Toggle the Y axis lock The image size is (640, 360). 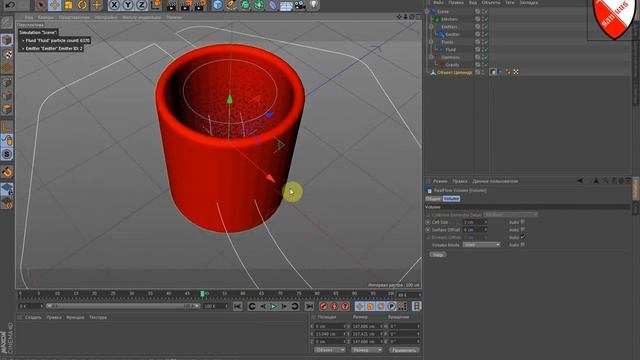click(x=128, y=5)
